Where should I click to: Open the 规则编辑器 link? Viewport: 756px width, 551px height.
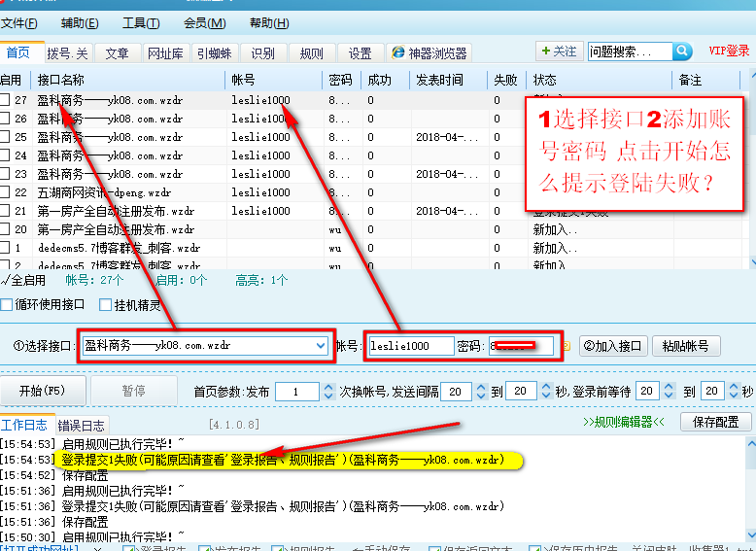tap(624, 423)
